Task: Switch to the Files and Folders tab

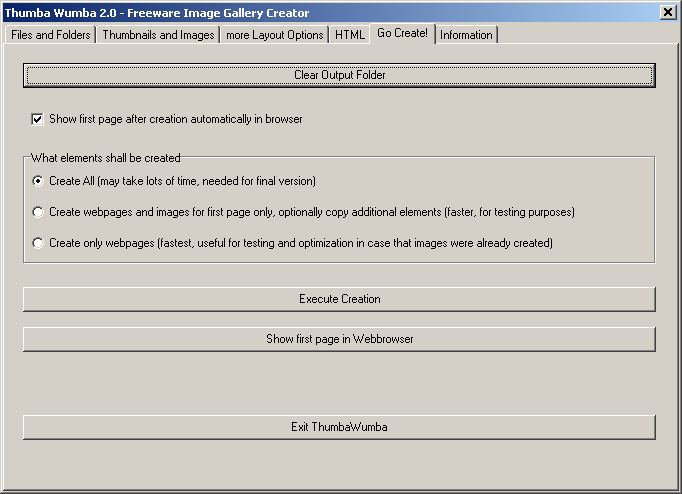Action: (x=50, y=35)
